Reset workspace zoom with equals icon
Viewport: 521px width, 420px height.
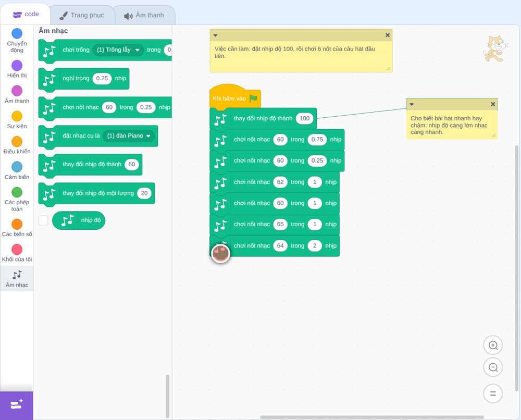point(493,393)
